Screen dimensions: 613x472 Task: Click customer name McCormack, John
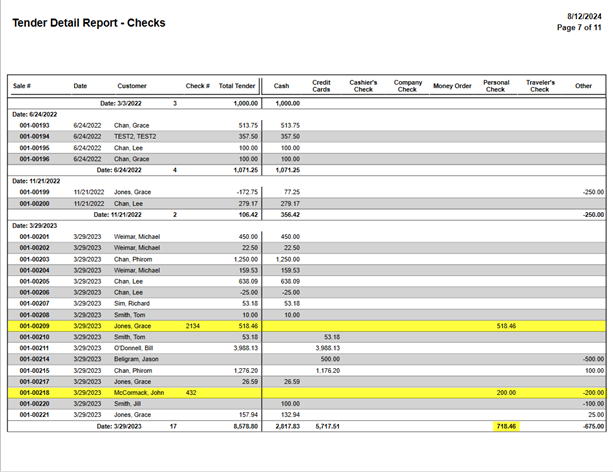click(x=140, y=393)
